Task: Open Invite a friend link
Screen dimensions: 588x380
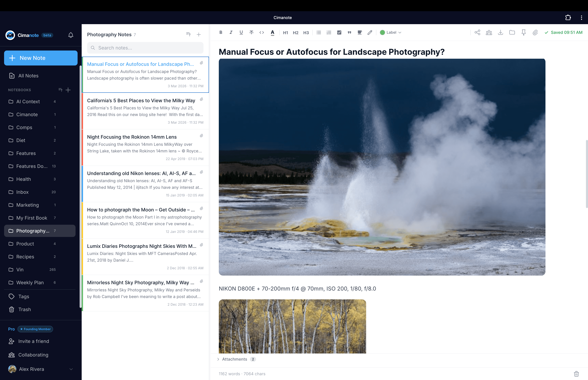Action: click(34, 341)
